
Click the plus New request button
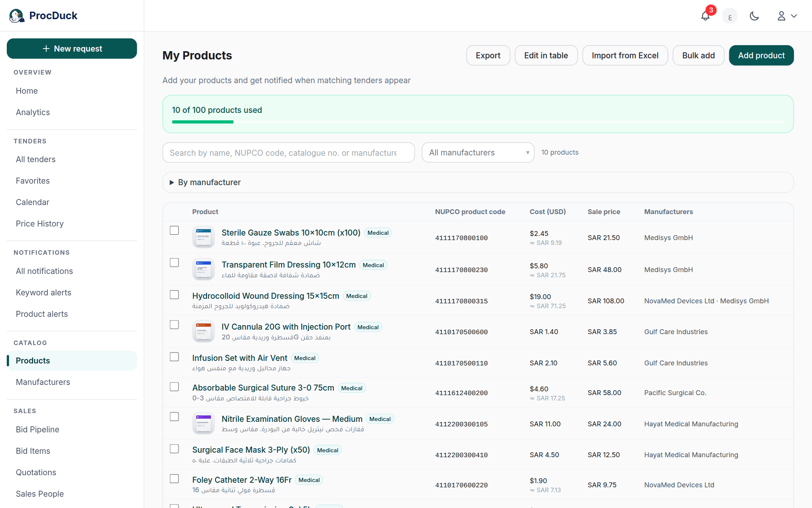coord(72,49)
